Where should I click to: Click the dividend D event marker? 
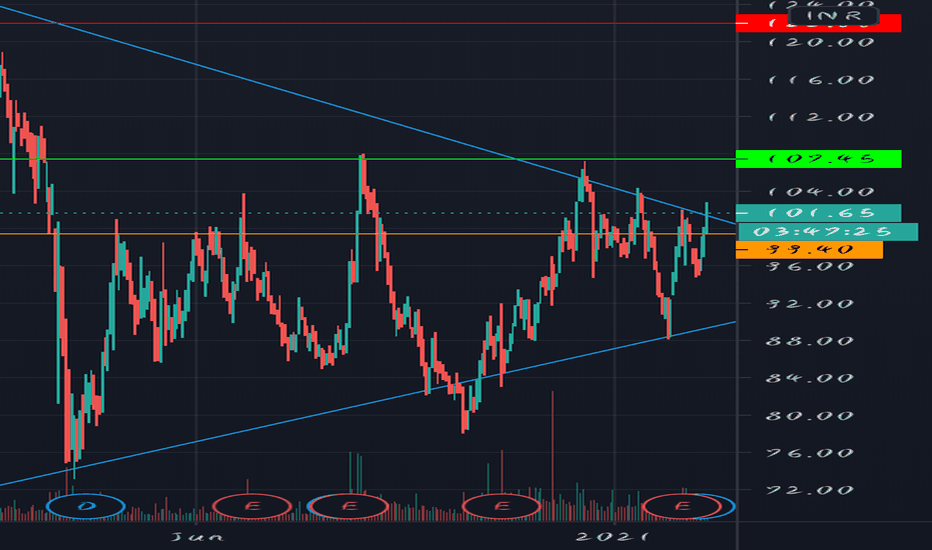[x=86, y=507]
